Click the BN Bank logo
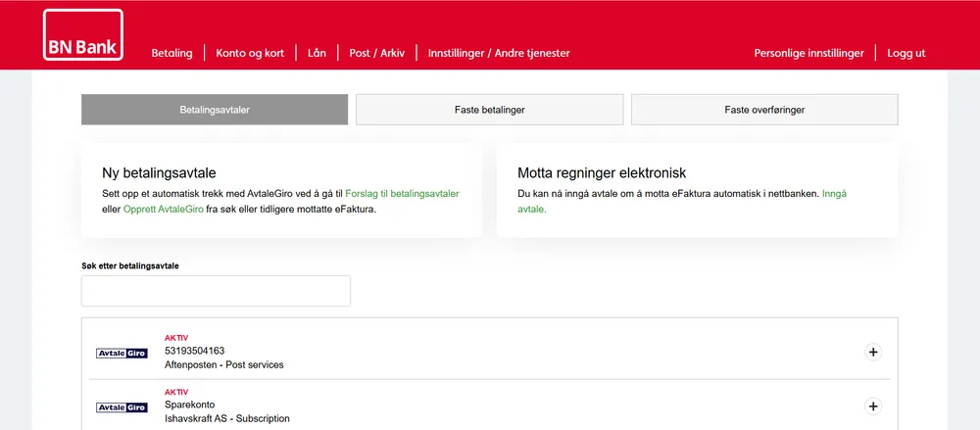Image resolution: width=980 pixels, height=430 pixels. [83, 35]
